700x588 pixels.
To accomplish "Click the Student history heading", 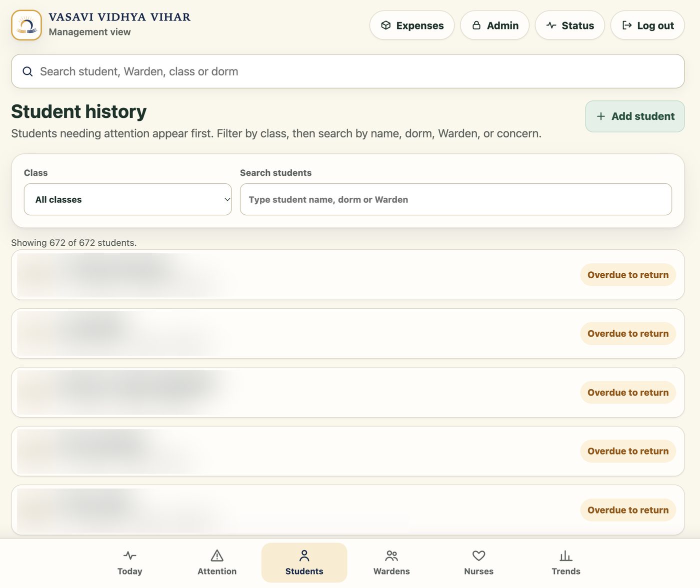I will click(x=79, y=111).
